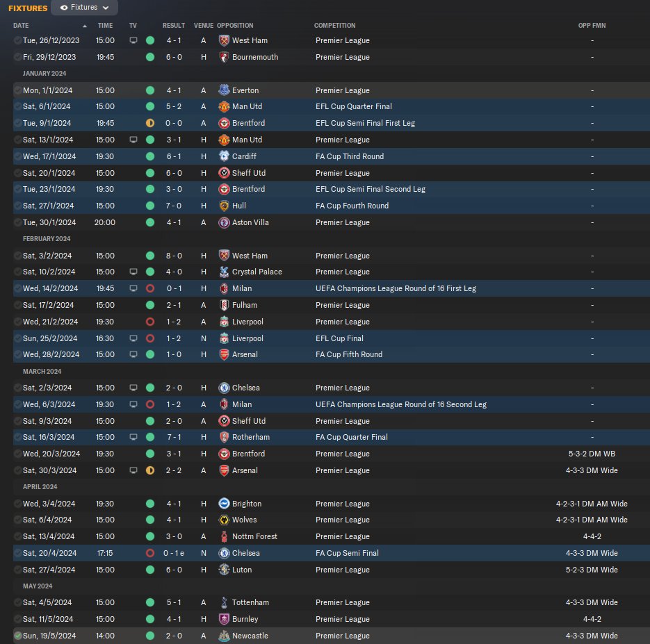Click the FA Cup Semi Final competition link
This screenshot has width=650, height=644.
[347, 553]
